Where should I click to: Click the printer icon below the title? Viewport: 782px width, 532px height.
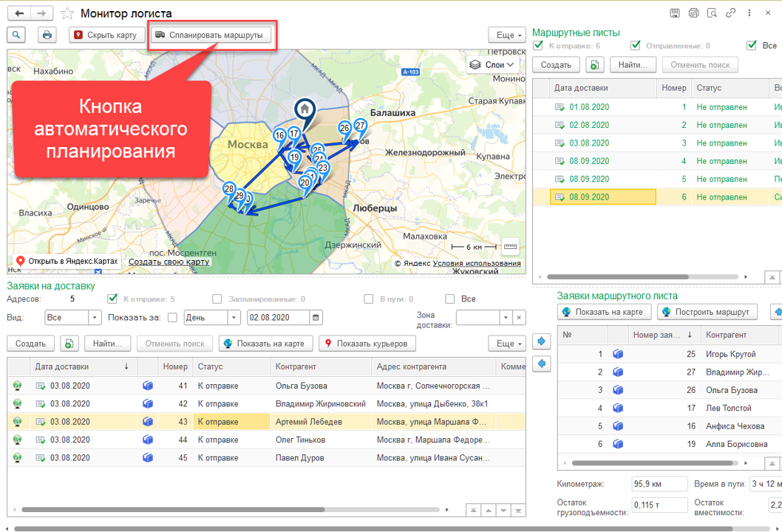47,35
